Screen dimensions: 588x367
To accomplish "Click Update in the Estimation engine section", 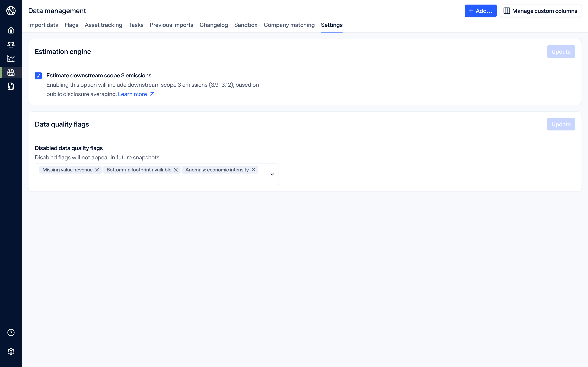I will (x=561, y=52).
